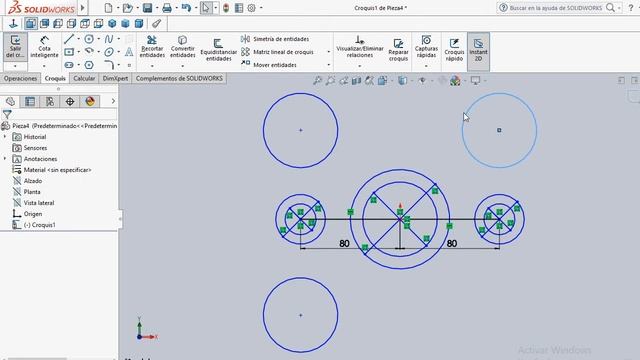Open dropdown beside Matriz lineal de croquis
This screenshot has width=640, height=360.
click(x=329, y=52)
